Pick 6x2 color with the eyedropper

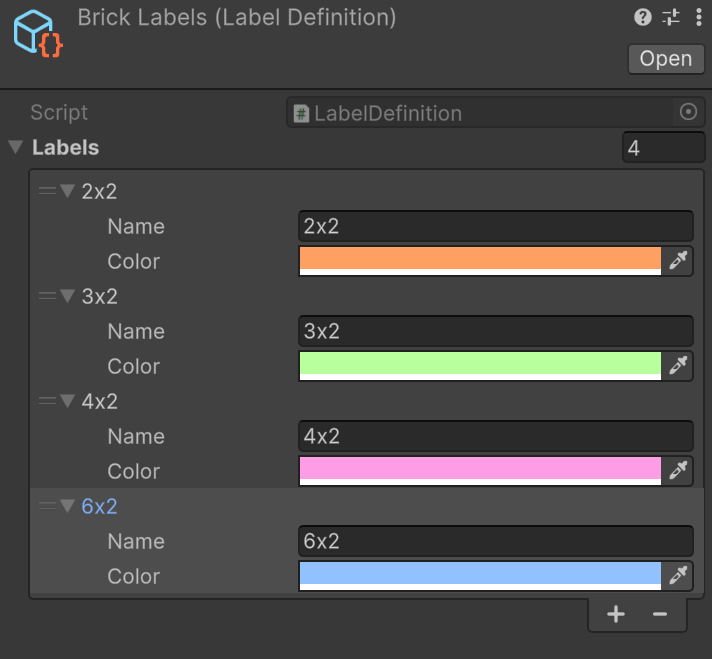(x=678, y=576)
